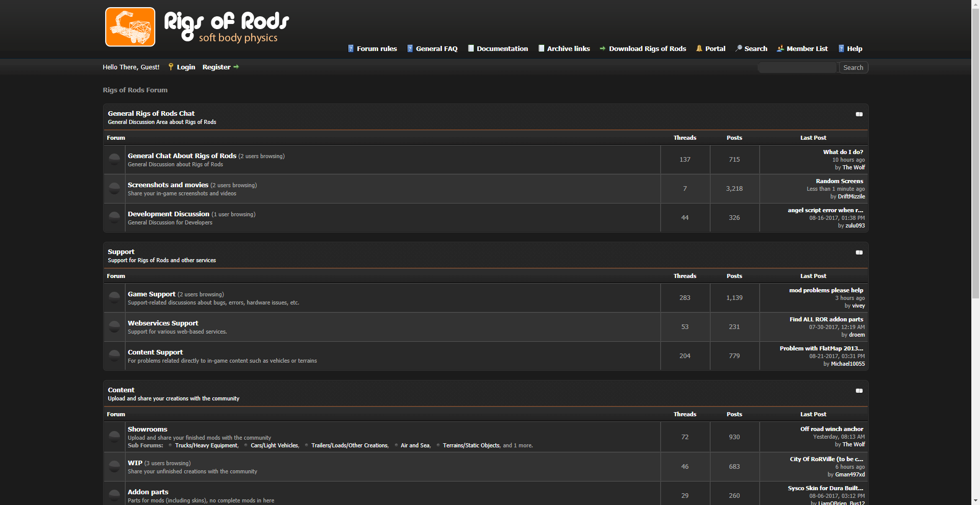Open Showrooms forum
The width and height of the screenshot is (980, 505).
tap(148, 429)
